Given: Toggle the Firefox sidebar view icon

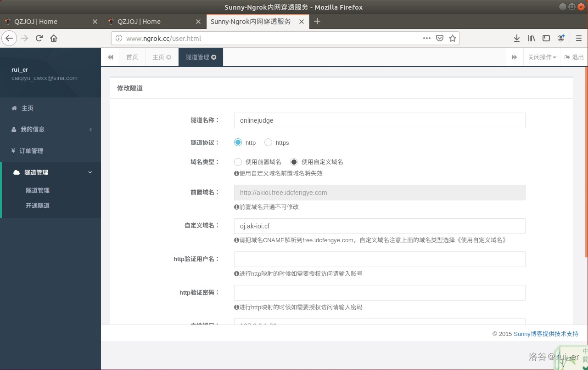Looking at the screenshot, I should (546, 38).
